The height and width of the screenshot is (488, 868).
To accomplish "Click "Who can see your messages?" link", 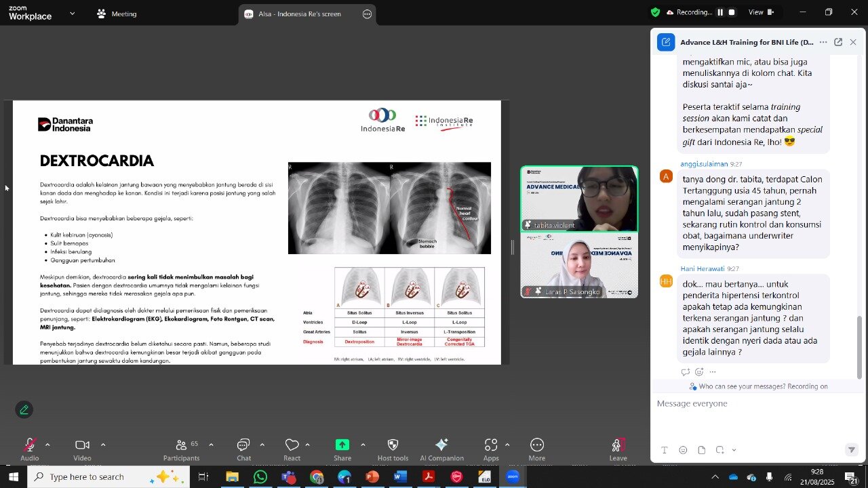I will click(741, 386).
